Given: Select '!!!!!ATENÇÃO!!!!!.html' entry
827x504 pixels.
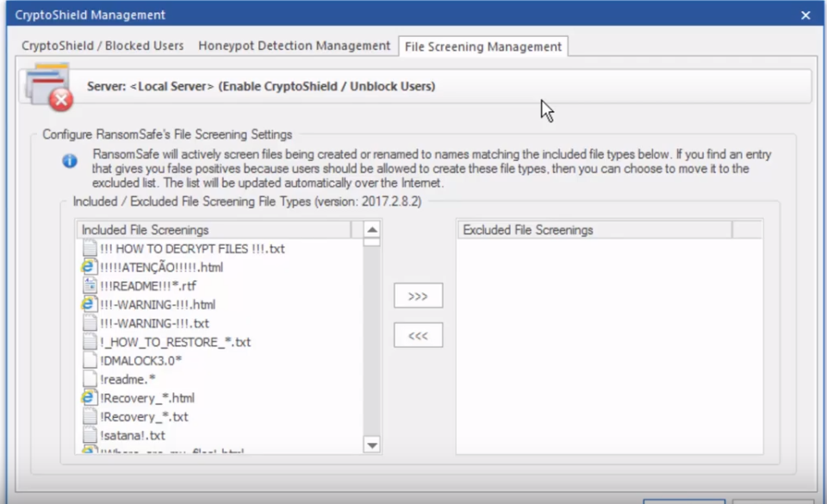Looking at the screenshot, I should point(153,267).
